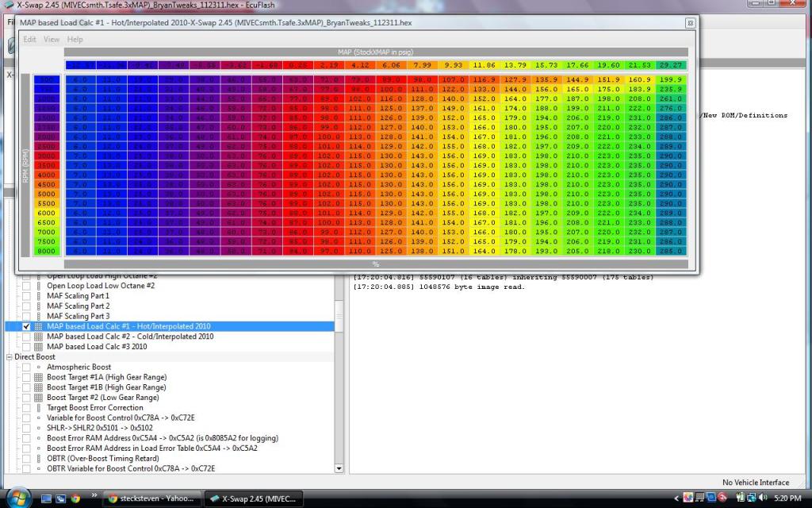Open the View menu in the map window
Screen dimensions: 812x508
coord(52,40)
